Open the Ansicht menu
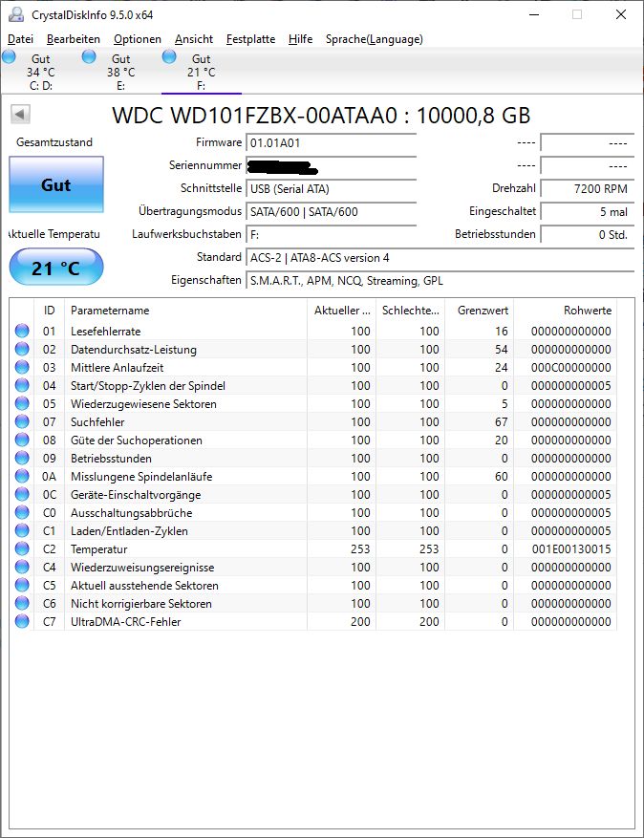Screen dimensions: 644x838 193,39
